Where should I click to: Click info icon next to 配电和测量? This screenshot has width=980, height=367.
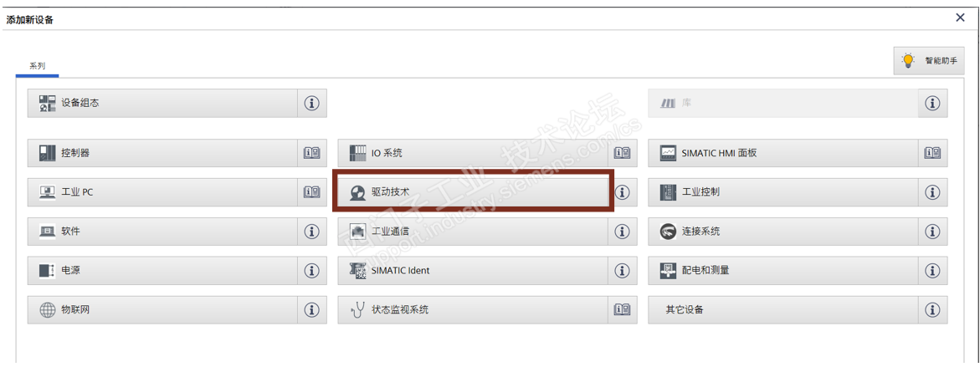932,271
